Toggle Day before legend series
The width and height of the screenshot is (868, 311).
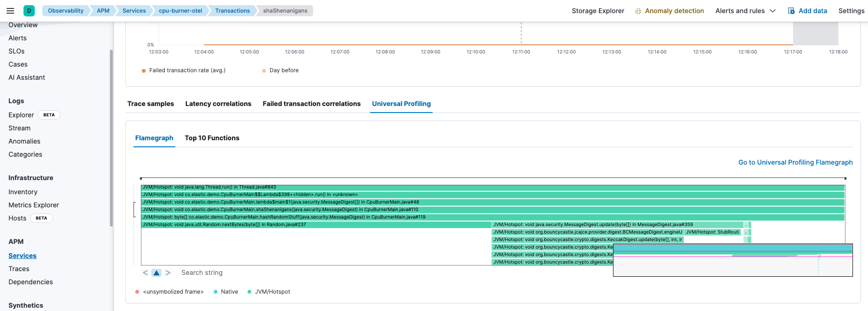point(284,70)
